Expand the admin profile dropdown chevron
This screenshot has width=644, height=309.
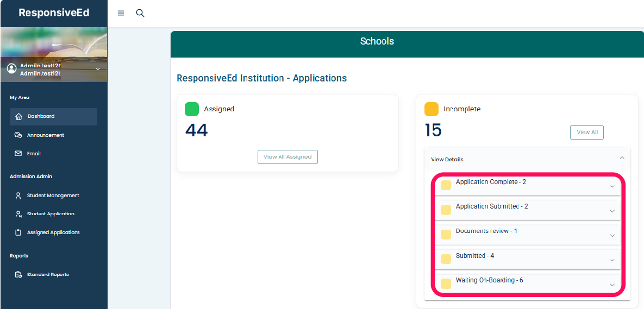point(98,69)
